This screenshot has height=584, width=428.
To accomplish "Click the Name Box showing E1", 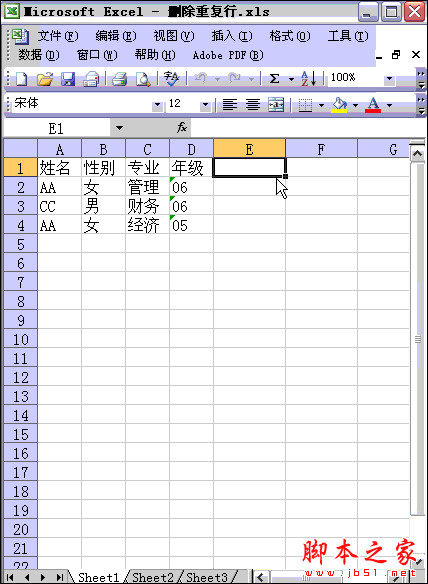I will tap(57, 128).
